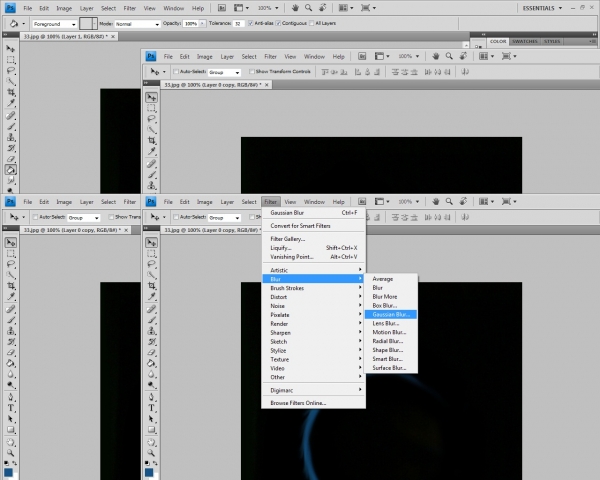Screen dimensions: 600x480
Task: Launch Bridge from the top-left menu bar
Action: pos(222,8)
